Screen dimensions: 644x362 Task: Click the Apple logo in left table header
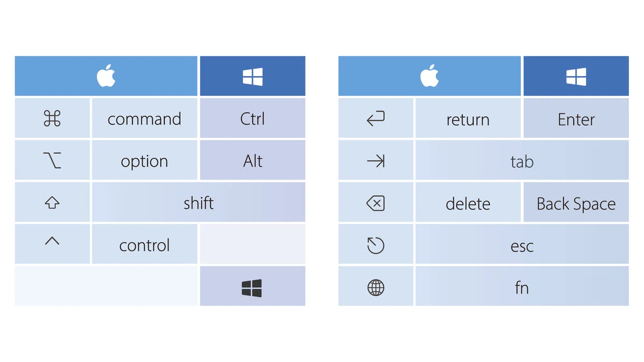click(x=106, y=76)
